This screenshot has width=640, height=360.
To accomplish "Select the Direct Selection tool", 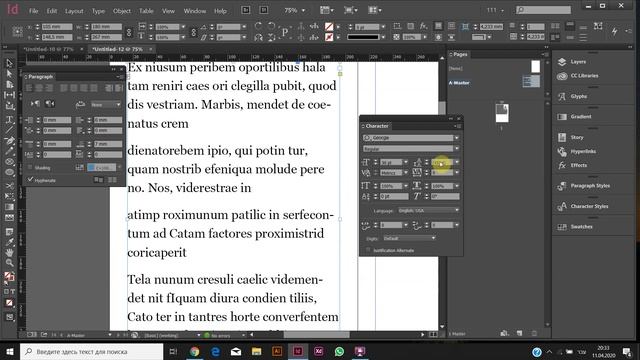I will (9, 74).
